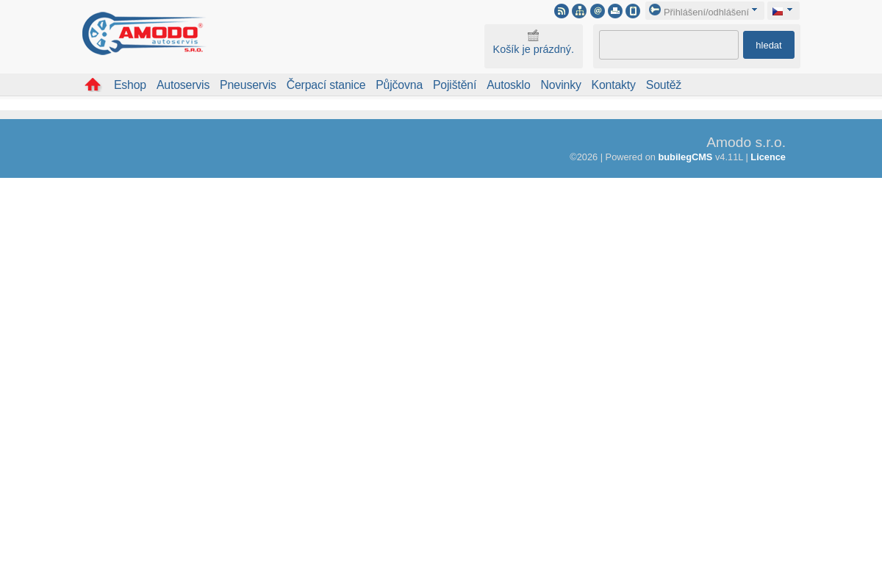Click the shopping basket icon
Viewport: 882px width, 588px height.
(x=533, y=36)
